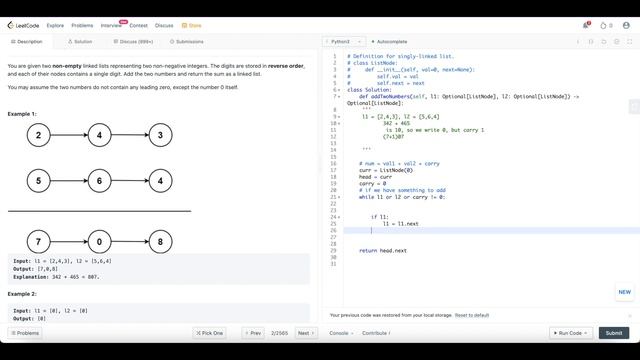Switch to the Discuss (999+) tab
640x360 pixels.
(x=133, y=42)
